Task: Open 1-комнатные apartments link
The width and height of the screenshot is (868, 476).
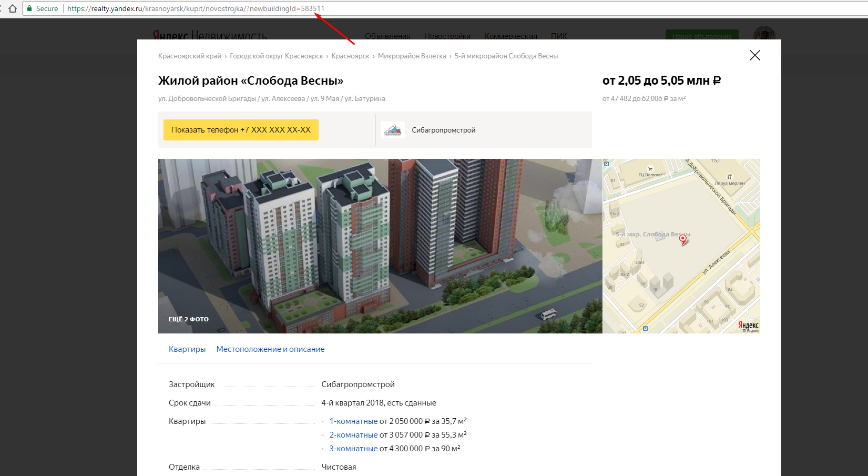Action: (353, 421)
